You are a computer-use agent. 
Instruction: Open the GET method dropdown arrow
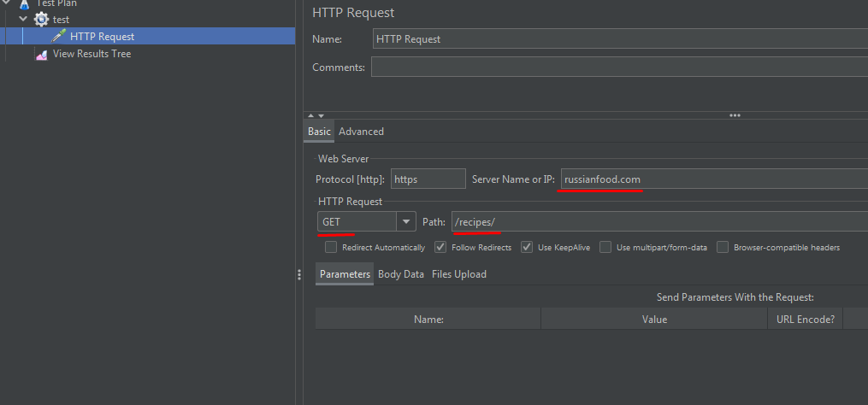[x=405, y=222]
